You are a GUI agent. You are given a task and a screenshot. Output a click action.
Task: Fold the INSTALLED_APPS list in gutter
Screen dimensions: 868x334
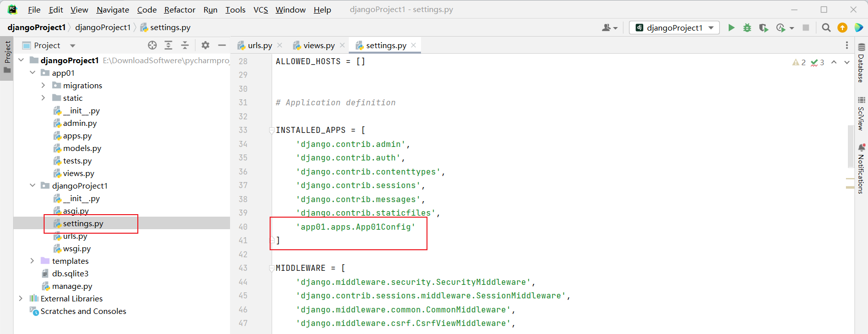click(x=272, y=130)
